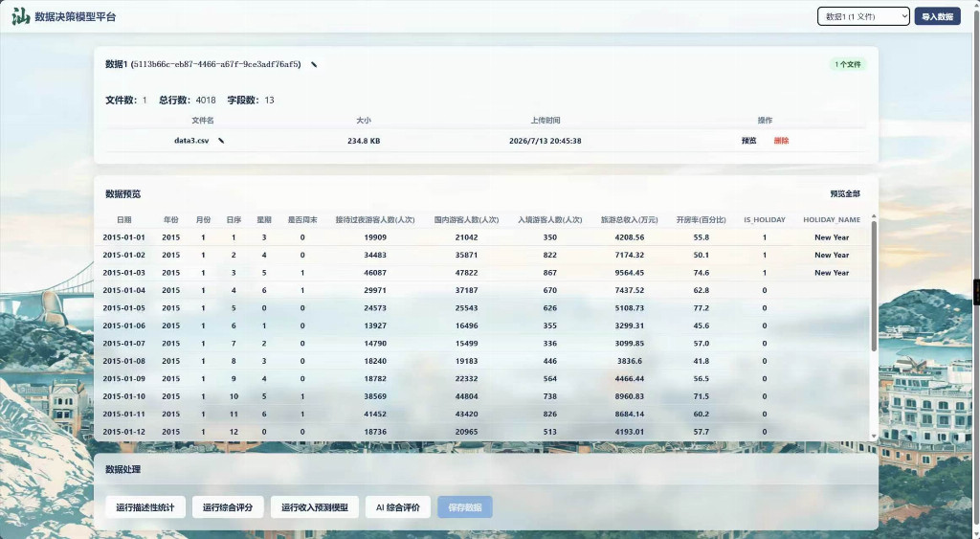Click the 导入数据 button
The image size is (980, 539).
(x=937, y=16)
